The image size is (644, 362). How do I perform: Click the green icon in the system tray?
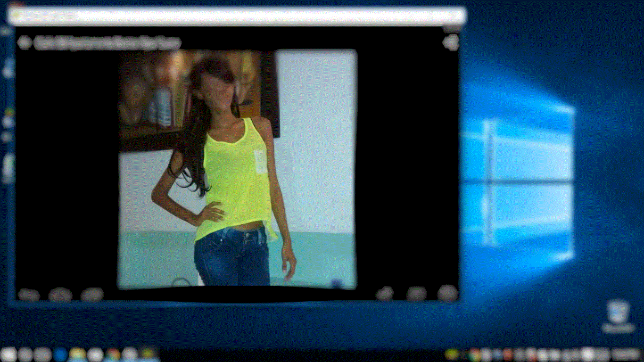453,354
